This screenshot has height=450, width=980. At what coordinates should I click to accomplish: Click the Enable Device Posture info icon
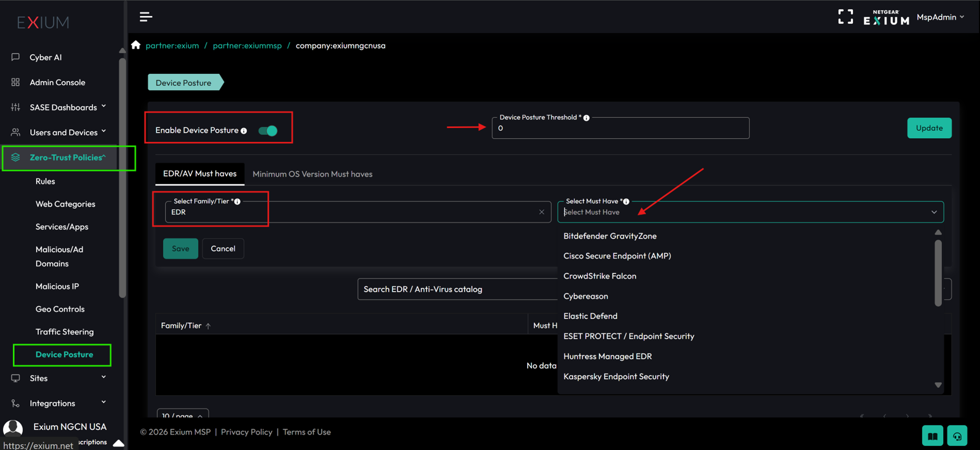244,131
